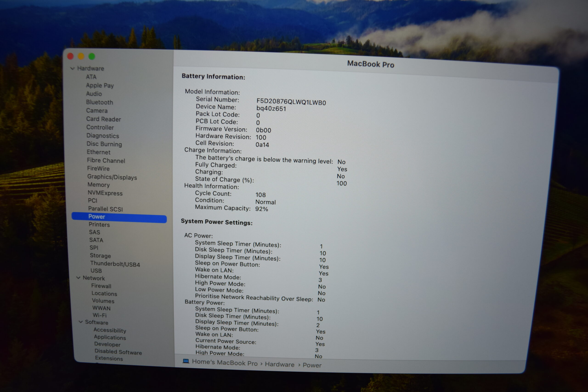Select Printers in the sidebar
Screen dimensions: 588x392
point(99,225)
